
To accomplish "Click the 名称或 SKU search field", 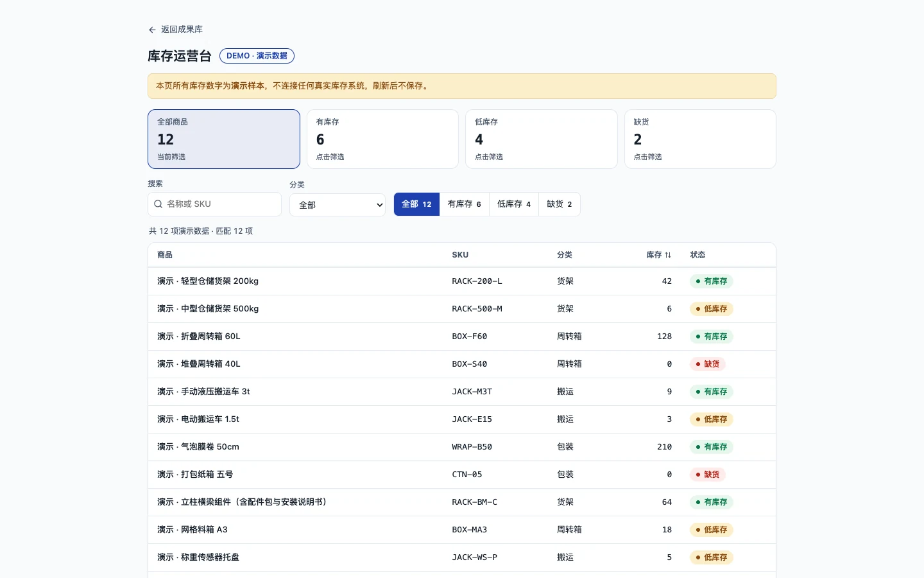I will coord(214,204).
